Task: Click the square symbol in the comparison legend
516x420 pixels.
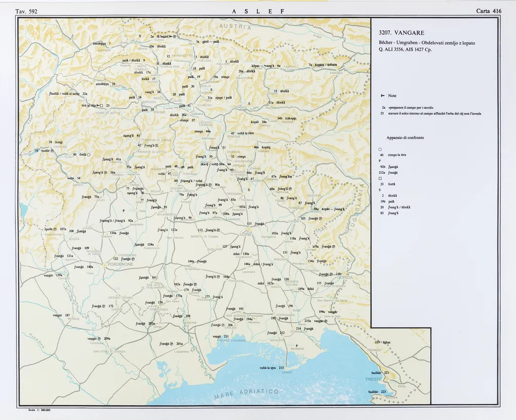Action: (380, 179)
